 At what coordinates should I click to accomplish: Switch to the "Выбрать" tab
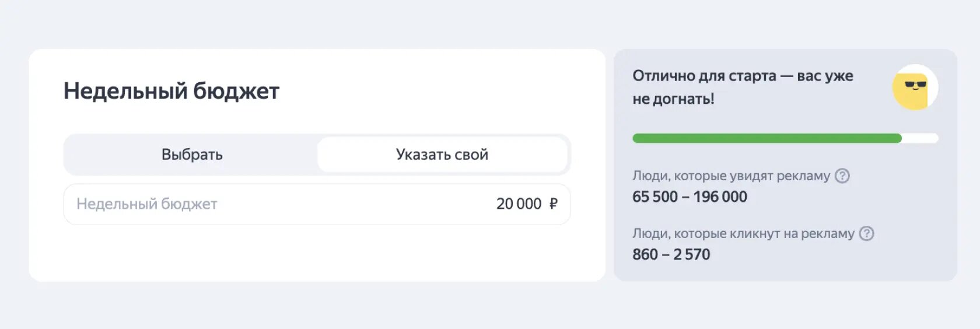pyautogui.click(x=192, y=155)
